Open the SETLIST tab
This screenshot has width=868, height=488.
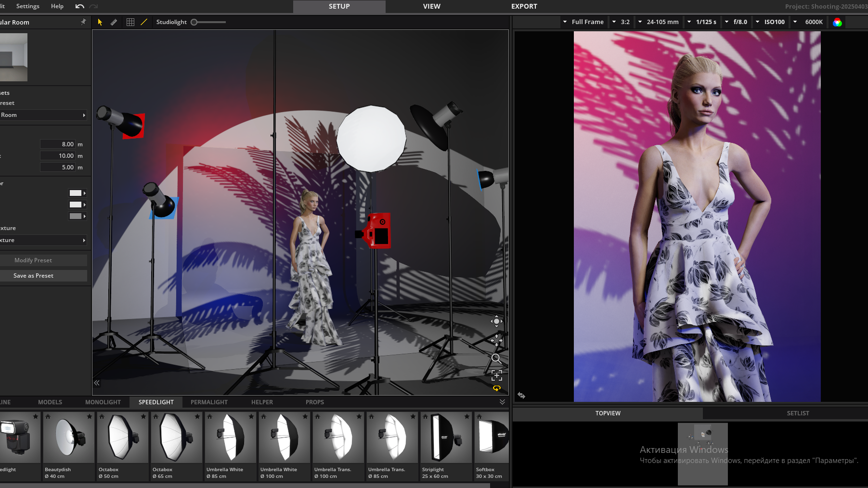click(798, 413)
